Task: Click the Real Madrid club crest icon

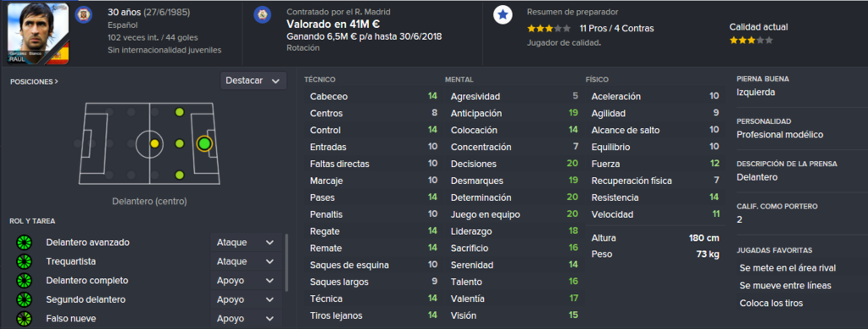Action: [x=263, y=14]
